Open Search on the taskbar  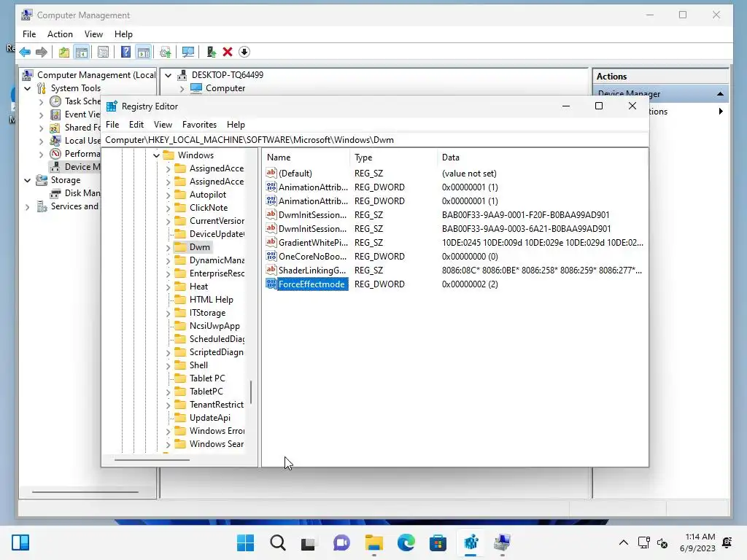pyautogui.click(x=278, y=542)
